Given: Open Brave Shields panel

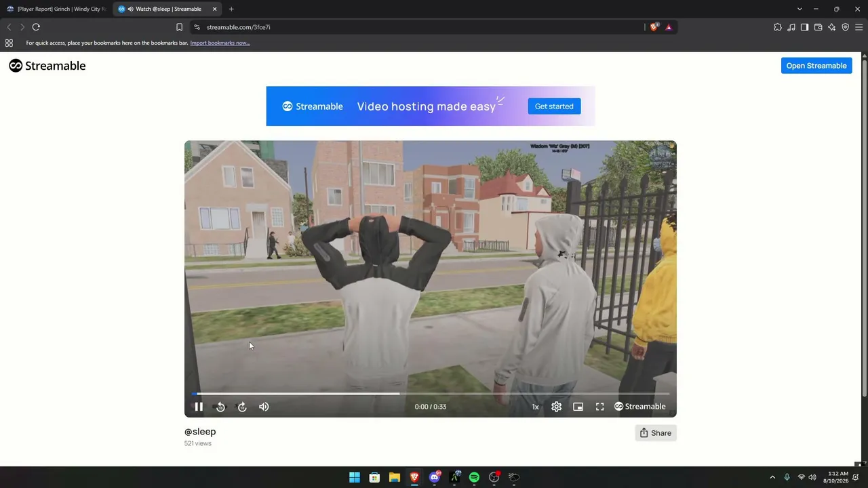Looking at the screenshot, I should [x=654, y=27].
